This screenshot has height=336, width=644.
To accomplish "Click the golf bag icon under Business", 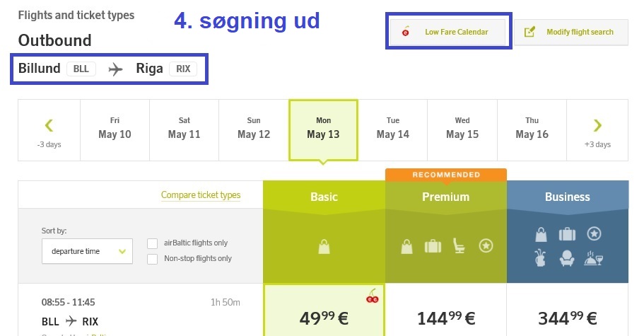I will (541, 258).
